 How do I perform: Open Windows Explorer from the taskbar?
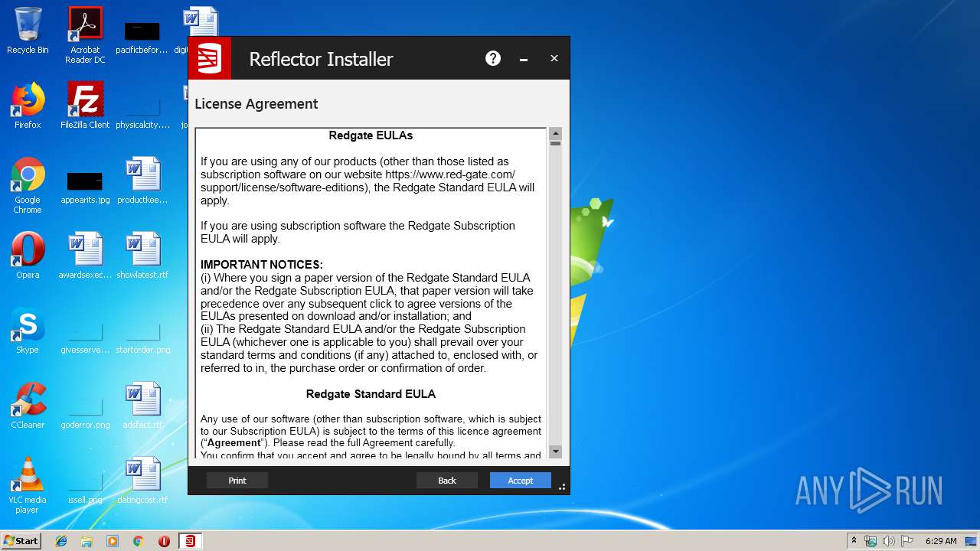tap(87, 541)
